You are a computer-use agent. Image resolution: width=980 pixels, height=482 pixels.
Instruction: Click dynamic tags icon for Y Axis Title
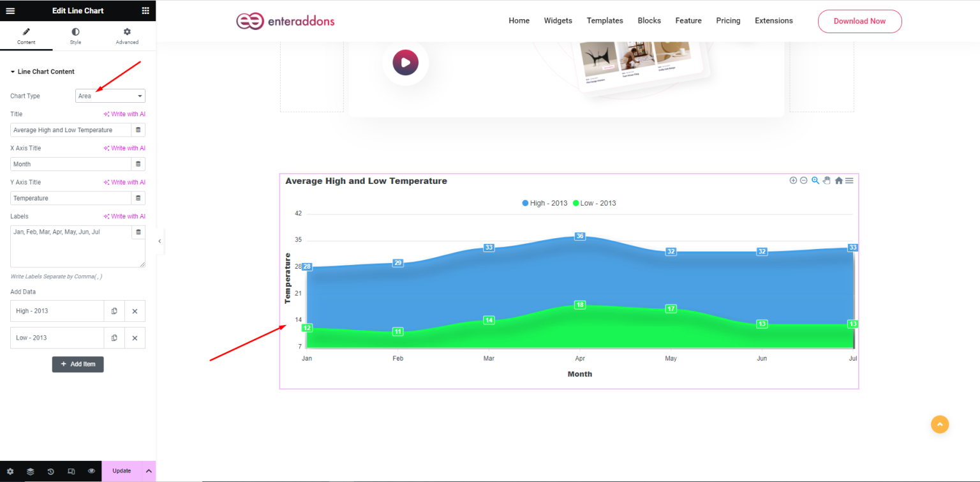[x=138, y=199]
